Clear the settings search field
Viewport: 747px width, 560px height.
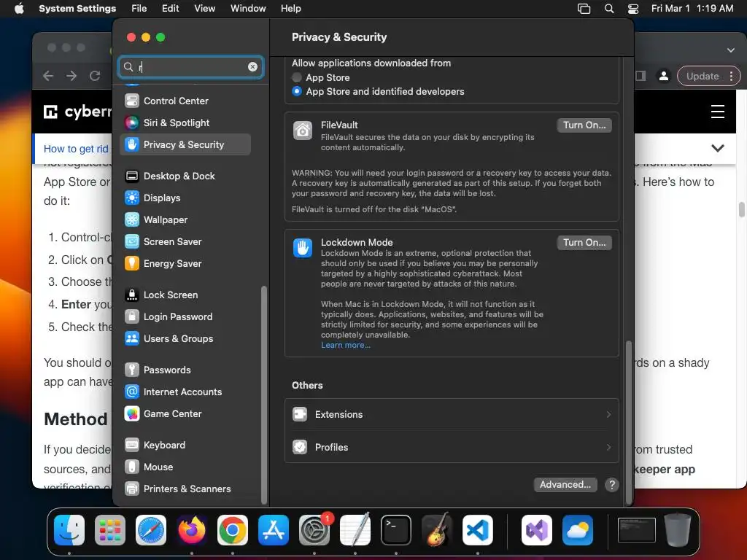[x=252, y=66]
